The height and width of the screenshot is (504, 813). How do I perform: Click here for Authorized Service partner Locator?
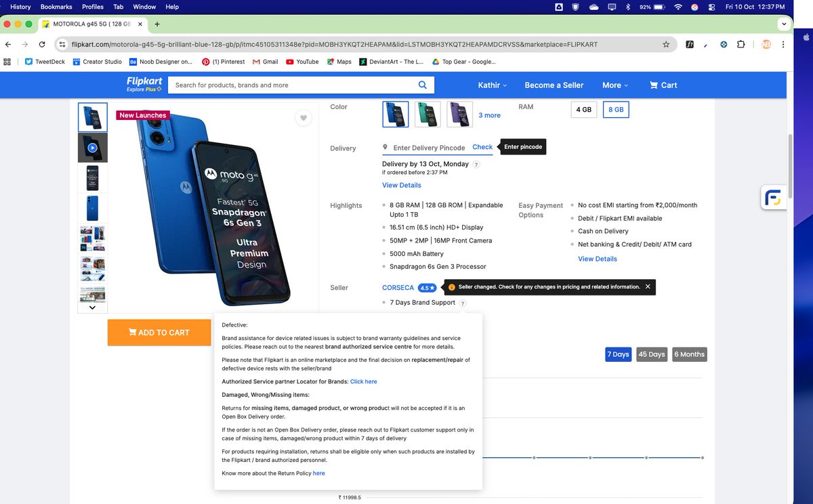pos(364,381)
